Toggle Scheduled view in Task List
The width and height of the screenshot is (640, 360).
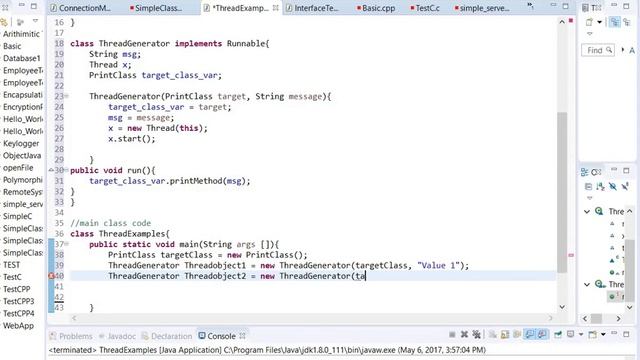tap(627, 22)
